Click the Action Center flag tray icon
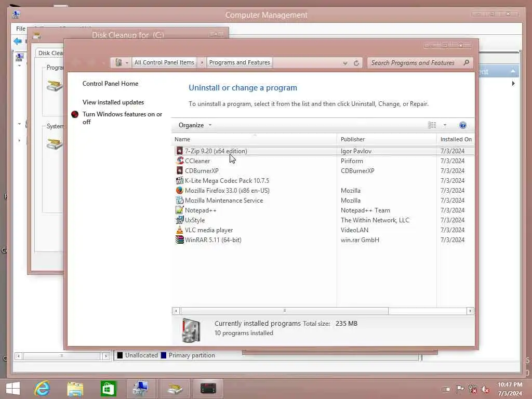 pyautogui.click(x=460, y=389)
